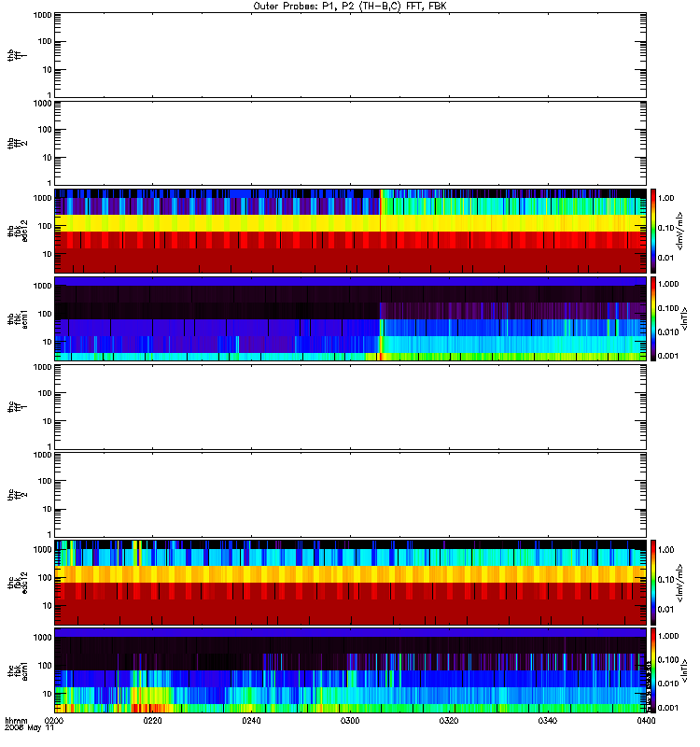Click the 0.100 value on thc scm1 color bar
This screenshot has width=700, height=747.
pyautogui.click(x=668, y=660)
